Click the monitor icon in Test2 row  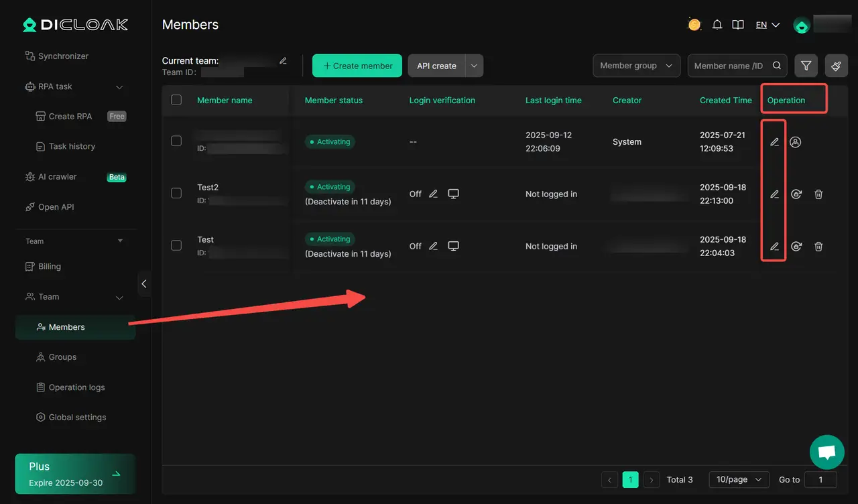453,194
